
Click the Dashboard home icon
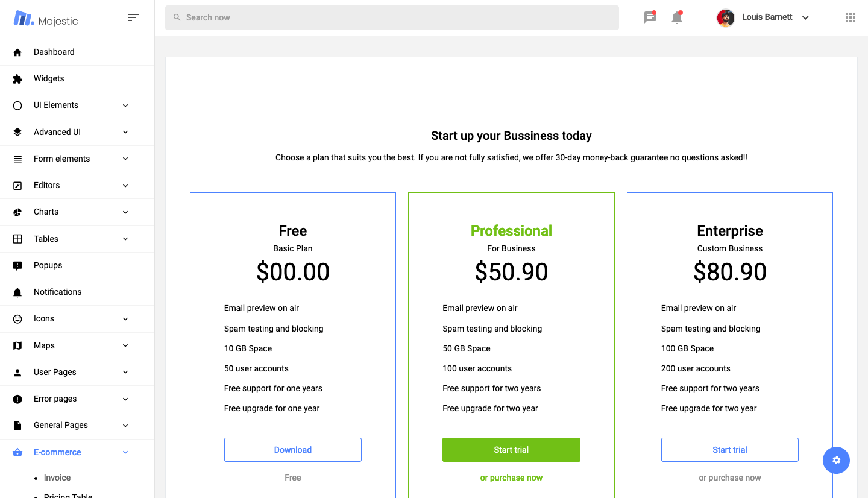click(17, 52)
